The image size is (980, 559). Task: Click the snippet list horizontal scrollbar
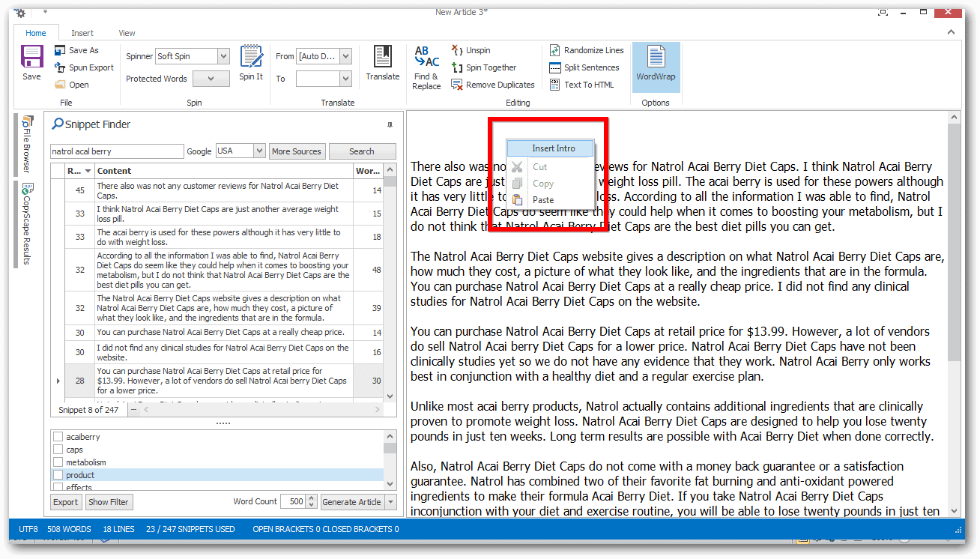tap(261, 410)
